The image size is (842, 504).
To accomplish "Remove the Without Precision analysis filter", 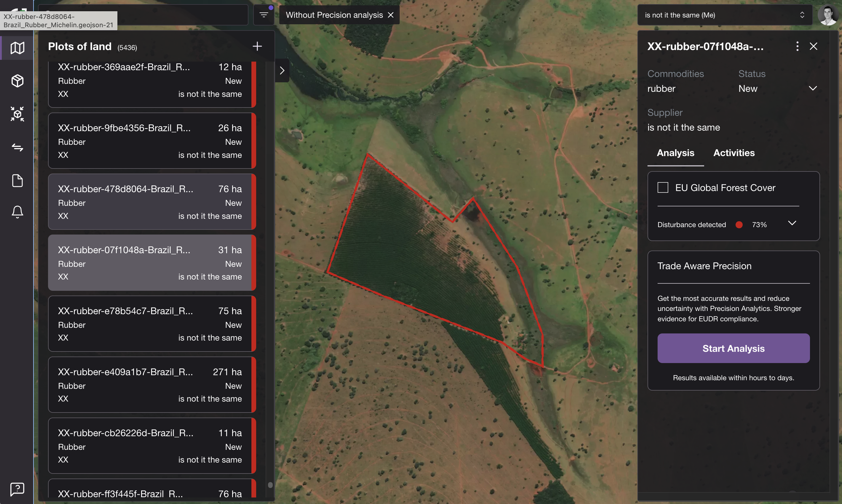I will click(x=390, y=15).
